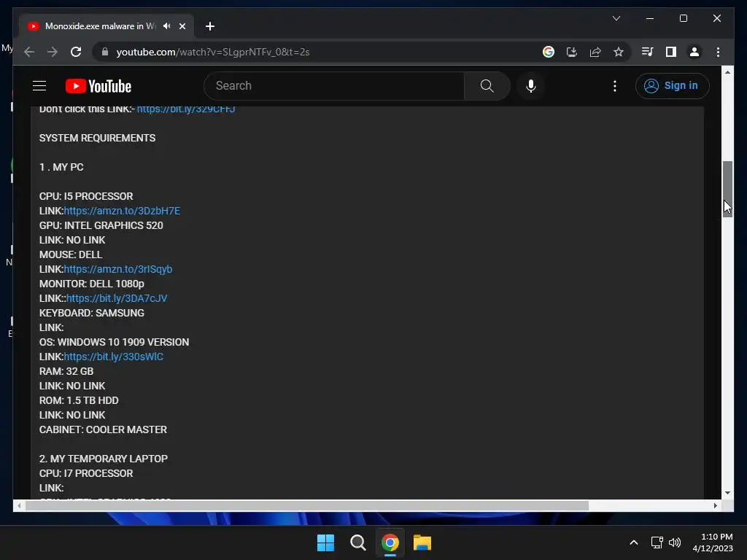Bookmark this tab with the star icon
The width and height of the screenshot is (747, 560).
[619, 52]
